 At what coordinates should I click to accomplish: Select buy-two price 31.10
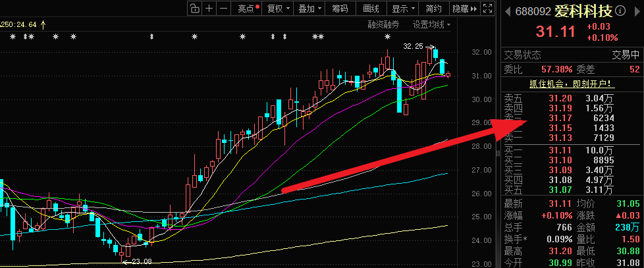(561, 161)
